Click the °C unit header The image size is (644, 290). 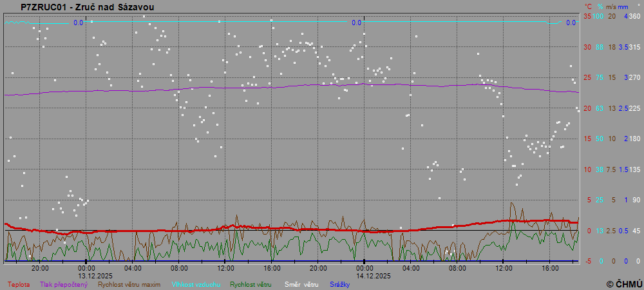tap(587, 6)
